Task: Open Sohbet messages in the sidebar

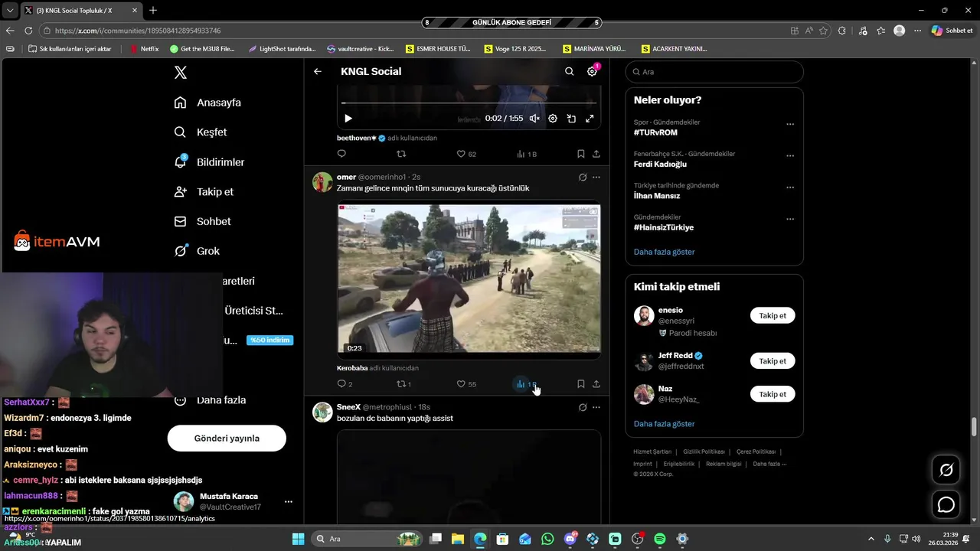Action: coord(202,221)
